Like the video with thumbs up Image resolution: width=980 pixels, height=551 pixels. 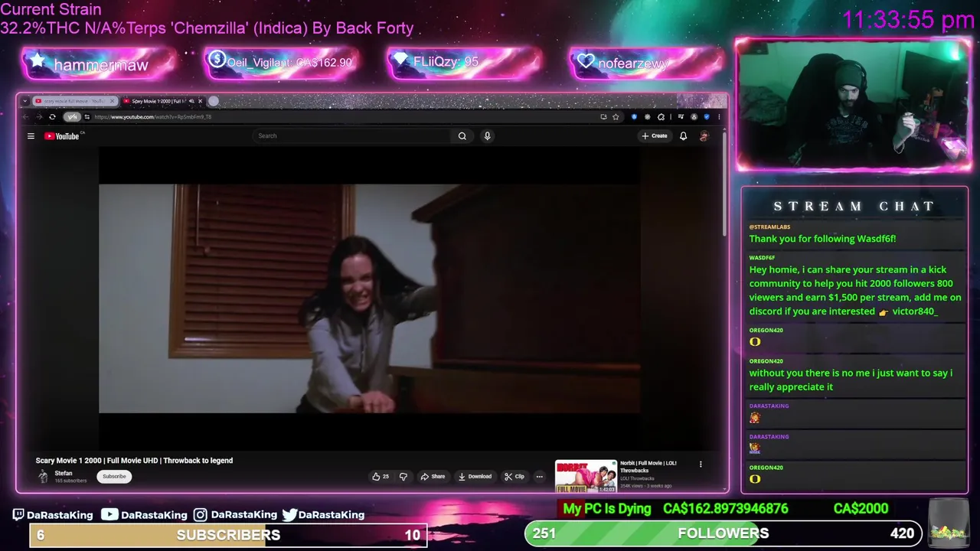381,476
